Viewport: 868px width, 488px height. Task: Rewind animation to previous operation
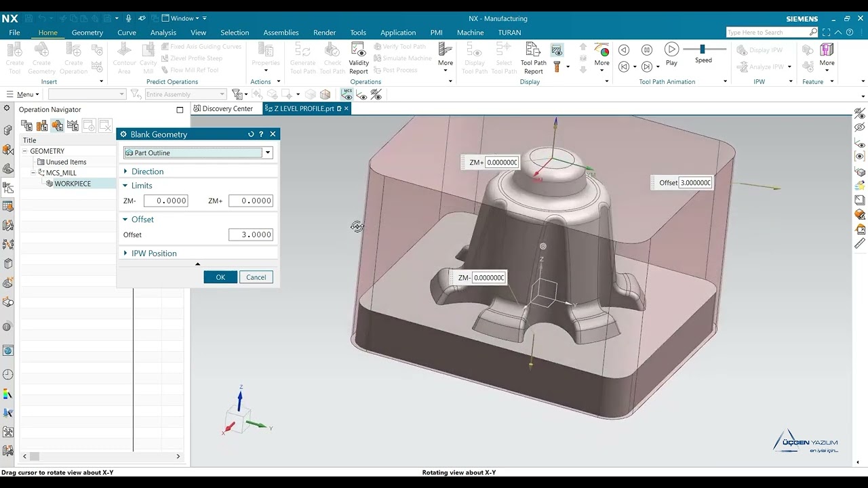click(x=624, y=66)
